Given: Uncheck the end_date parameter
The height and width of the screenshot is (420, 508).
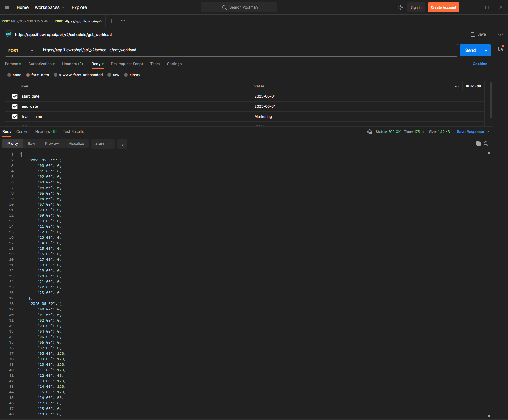Looking at the screenshot, I should click(14, 106).
